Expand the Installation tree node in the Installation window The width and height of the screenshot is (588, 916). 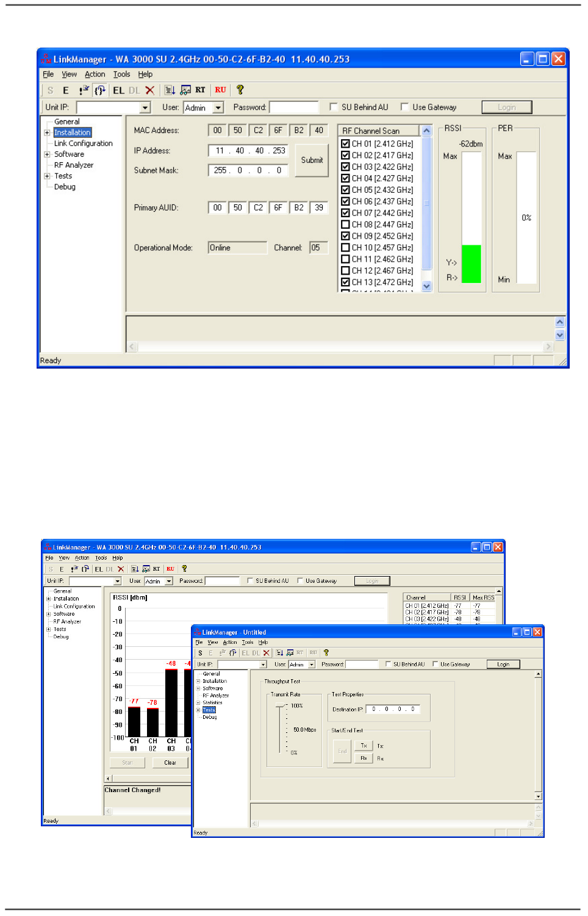(x=47, y=132)
